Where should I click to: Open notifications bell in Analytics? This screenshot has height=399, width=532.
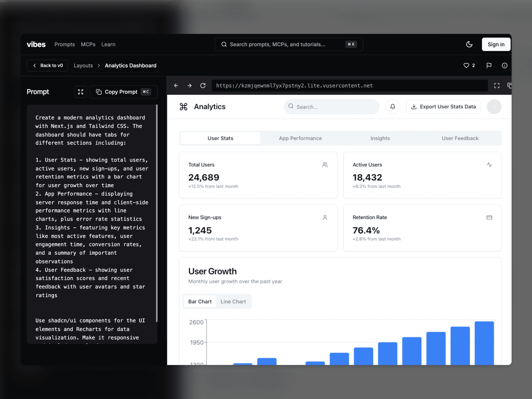pos(393,107)
